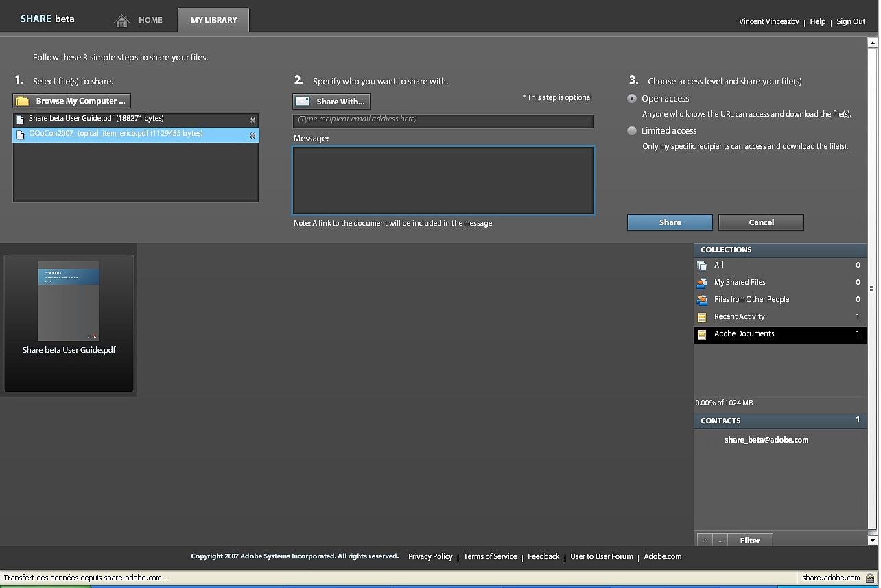Remove a contact with the minus button
Viewport: 881px width, 588px height.
click(720, 541)
